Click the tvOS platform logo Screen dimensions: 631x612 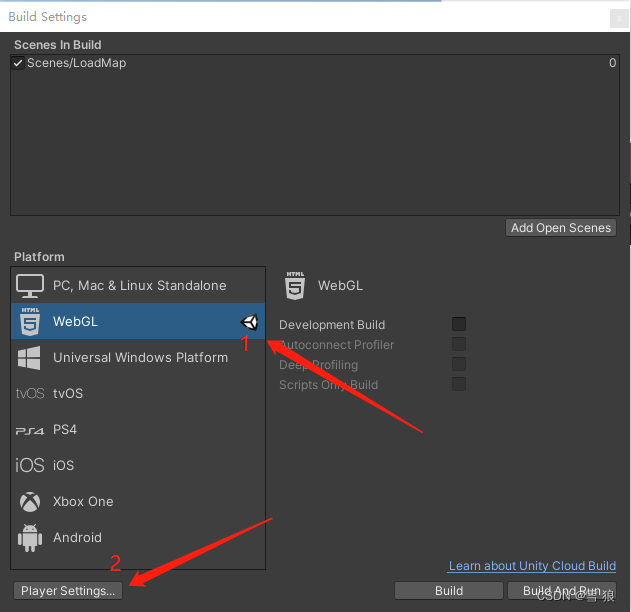30,393
